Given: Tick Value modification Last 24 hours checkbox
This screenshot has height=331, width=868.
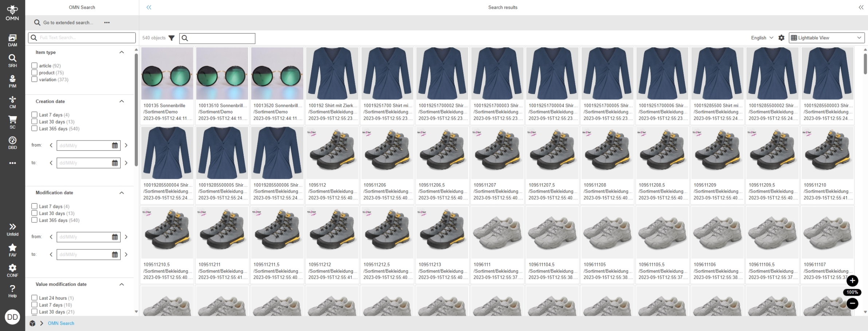Looking at the screenshot, I should pyautogui.click(x=35, y=298).
